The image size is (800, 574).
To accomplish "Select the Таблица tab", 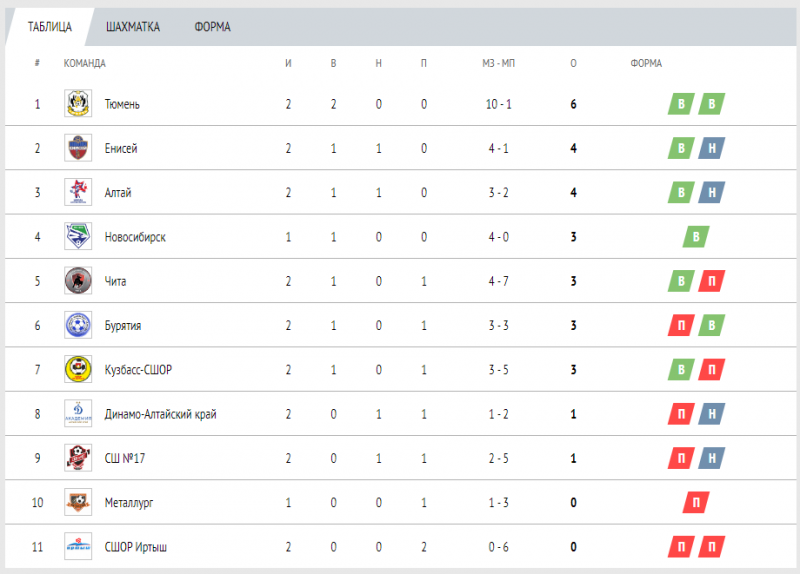I will 50,27.
